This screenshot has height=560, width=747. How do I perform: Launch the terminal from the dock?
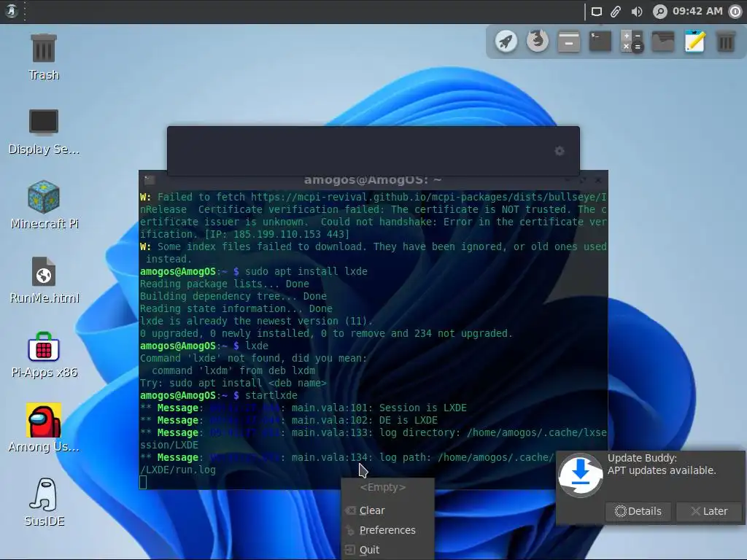pos(600,42)
